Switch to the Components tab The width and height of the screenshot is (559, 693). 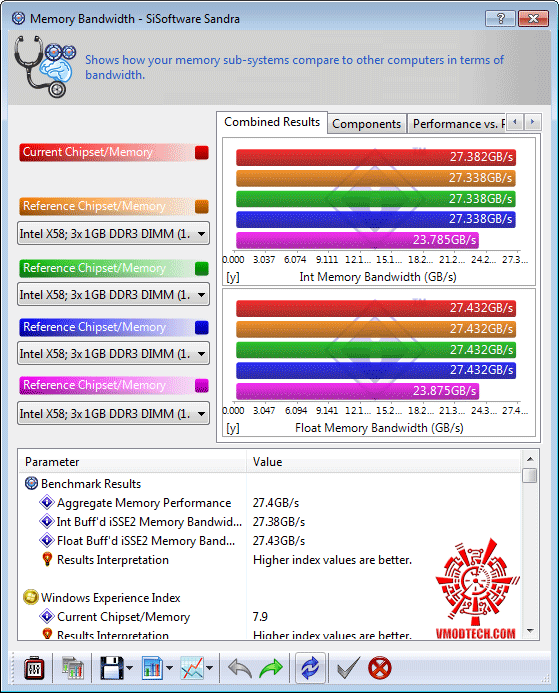coord(366,124)
